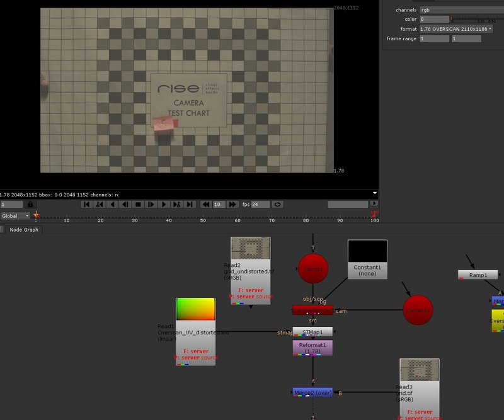Screen dimensions: 504x420
Task: Switch to the Node Graph tab
Action: [x=24, y=230]
